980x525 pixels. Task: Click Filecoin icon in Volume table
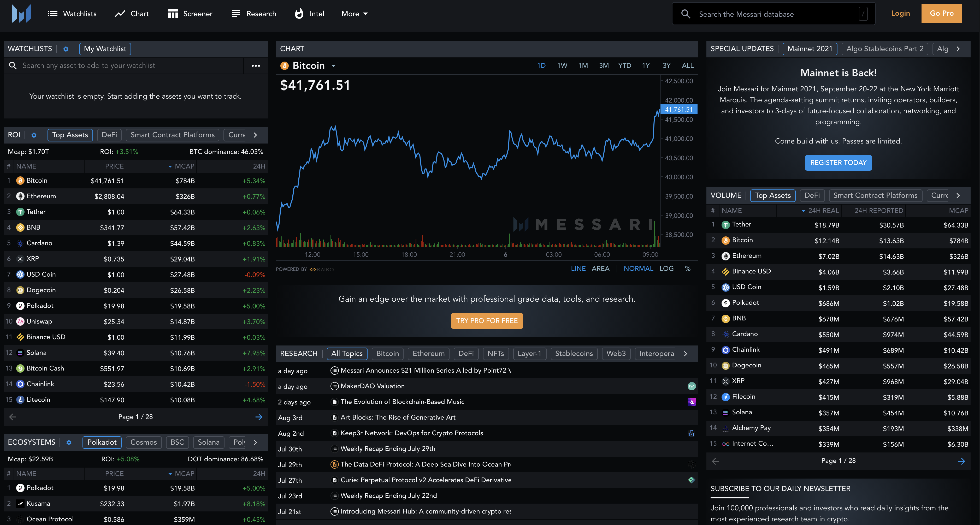(x=725, y=397)
